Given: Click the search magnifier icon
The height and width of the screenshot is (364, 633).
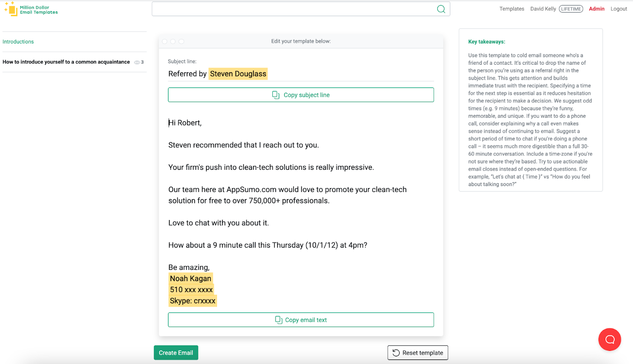Looking at the screenshot, I should click(441, 9).
